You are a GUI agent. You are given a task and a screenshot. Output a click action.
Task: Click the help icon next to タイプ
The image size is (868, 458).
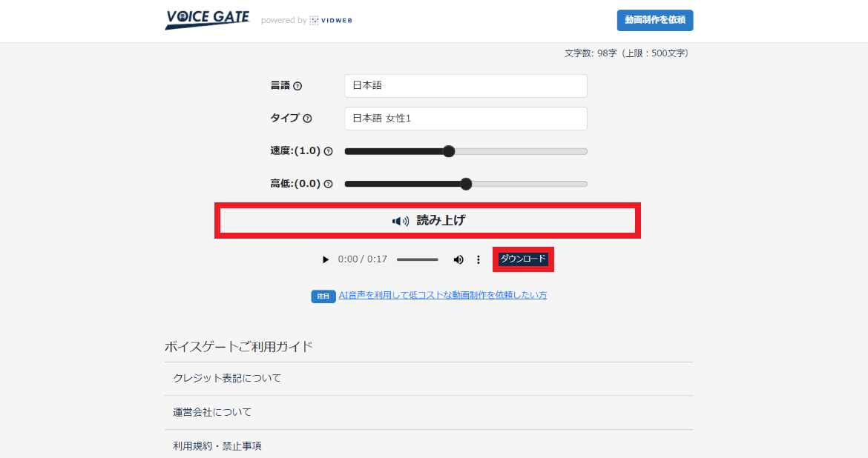[x=308, y=119]
